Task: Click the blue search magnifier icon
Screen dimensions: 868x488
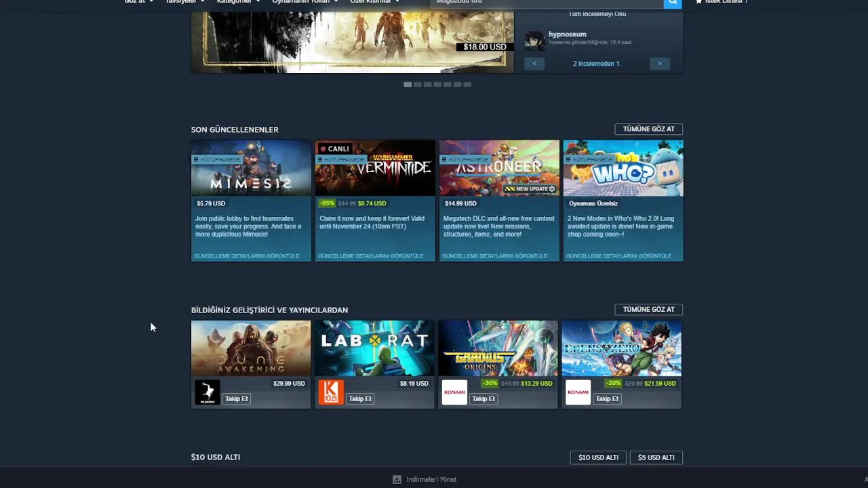Action: 672,3
